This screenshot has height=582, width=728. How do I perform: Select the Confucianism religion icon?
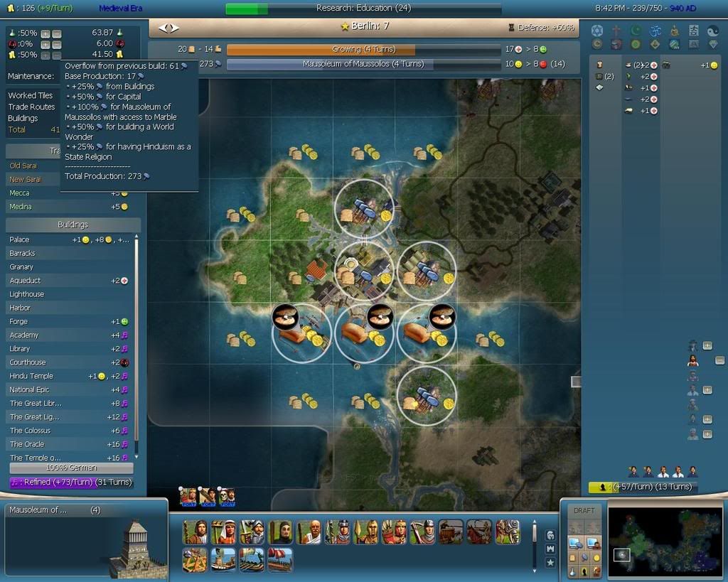(x=694, y=31)
